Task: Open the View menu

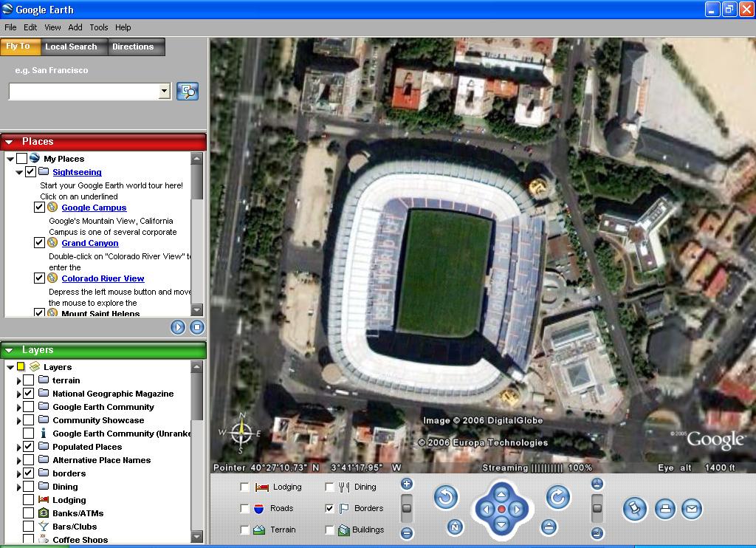Action: pos(52,27)
